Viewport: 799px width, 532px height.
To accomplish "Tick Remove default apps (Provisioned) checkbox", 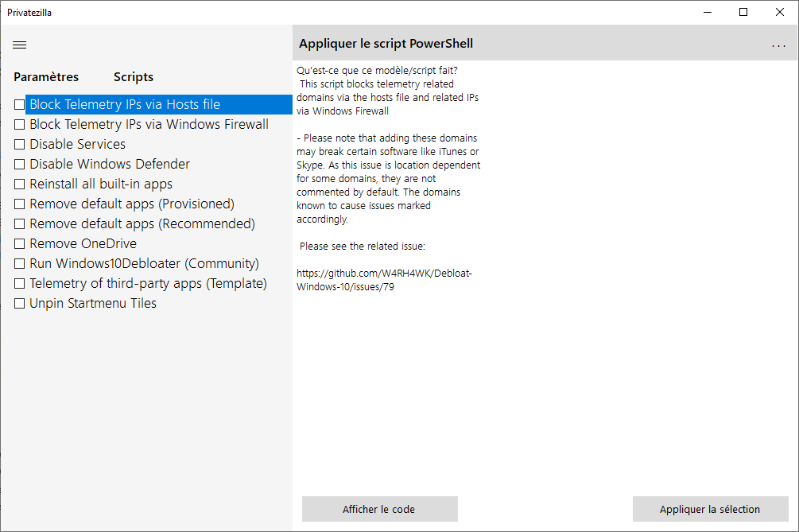I will [19, 204].
